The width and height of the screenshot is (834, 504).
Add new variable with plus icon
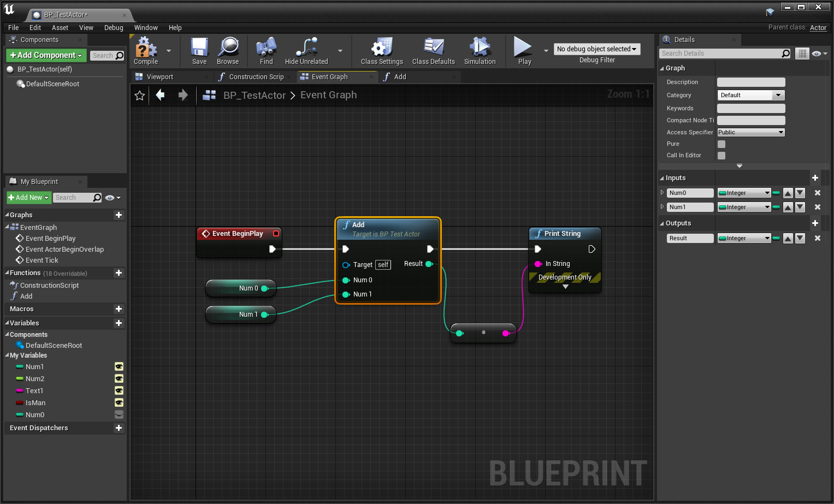[119, 323]
